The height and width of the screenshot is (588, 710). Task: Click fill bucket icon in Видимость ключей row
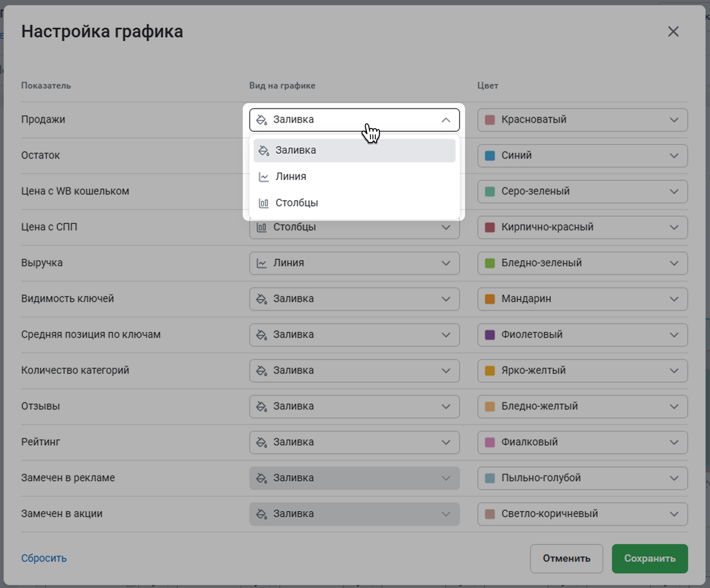coord(261,299)
